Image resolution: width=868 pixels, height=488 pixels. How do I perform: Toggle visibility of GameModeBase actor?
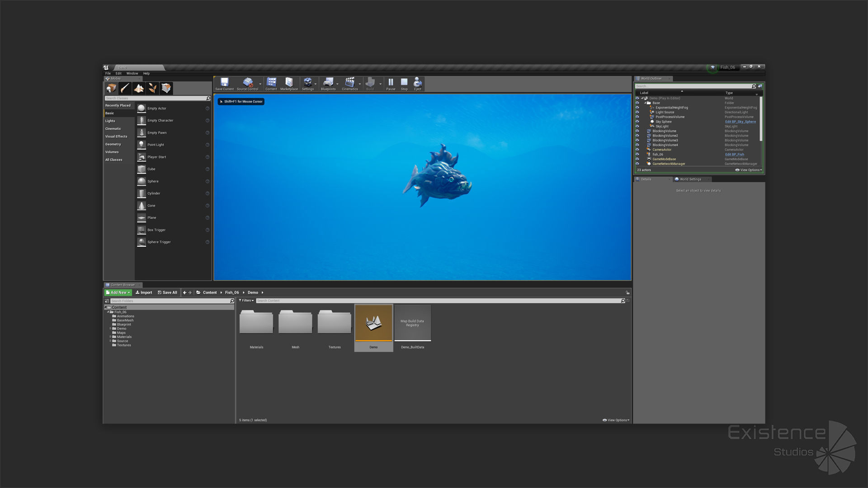tap(637, 159)
